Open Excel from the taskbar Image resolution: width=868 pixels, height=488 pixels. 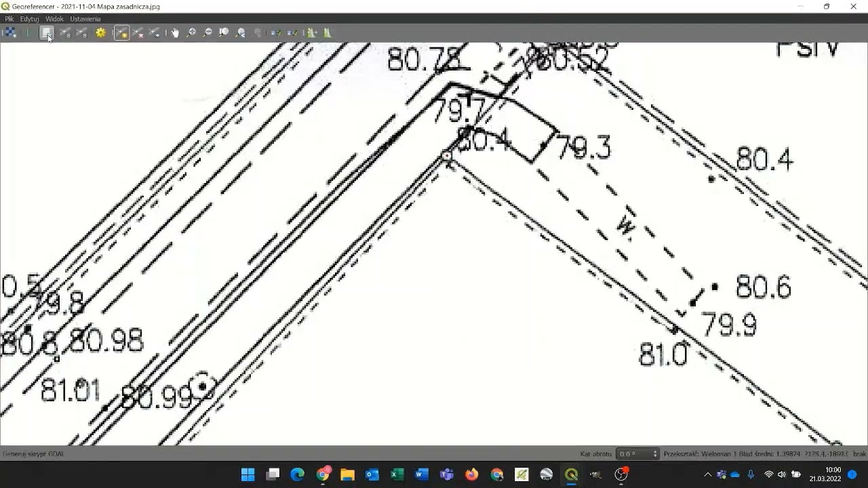click(x=397, y=474)
